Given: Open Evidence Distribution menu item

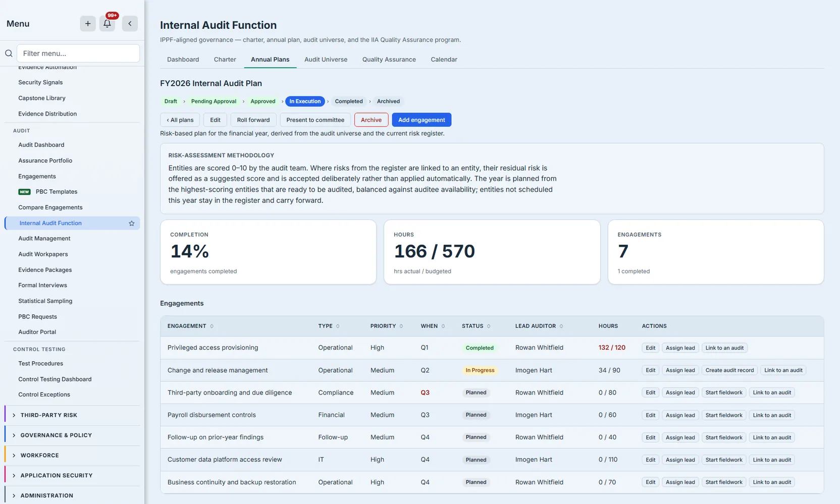Looking at the screenshot, I should (x=47, y=114).
